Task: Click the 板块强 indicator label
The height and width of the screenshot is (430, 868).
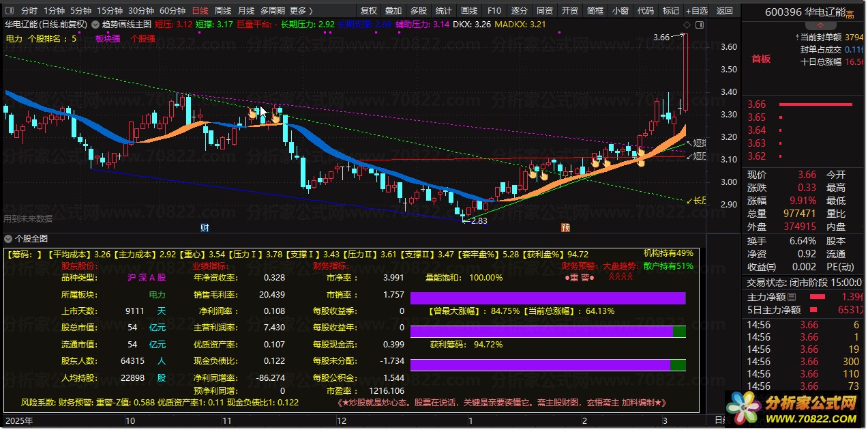Action: (108, 38)
